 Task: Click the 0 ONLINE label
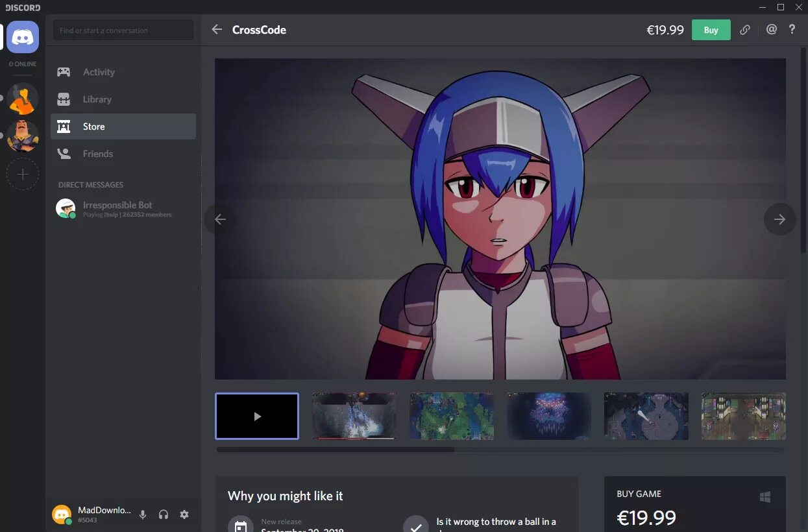(23, 64)
